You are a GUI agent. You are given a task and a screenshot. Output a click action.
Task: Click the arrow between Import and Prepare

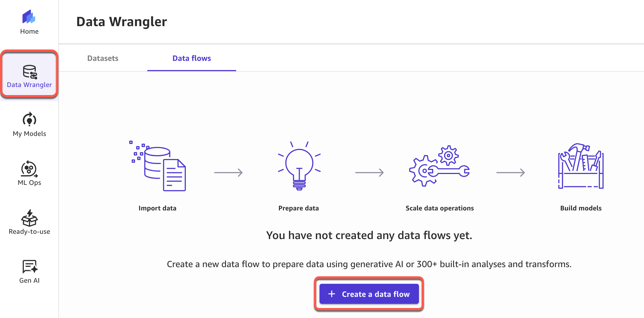pos(228,173)
